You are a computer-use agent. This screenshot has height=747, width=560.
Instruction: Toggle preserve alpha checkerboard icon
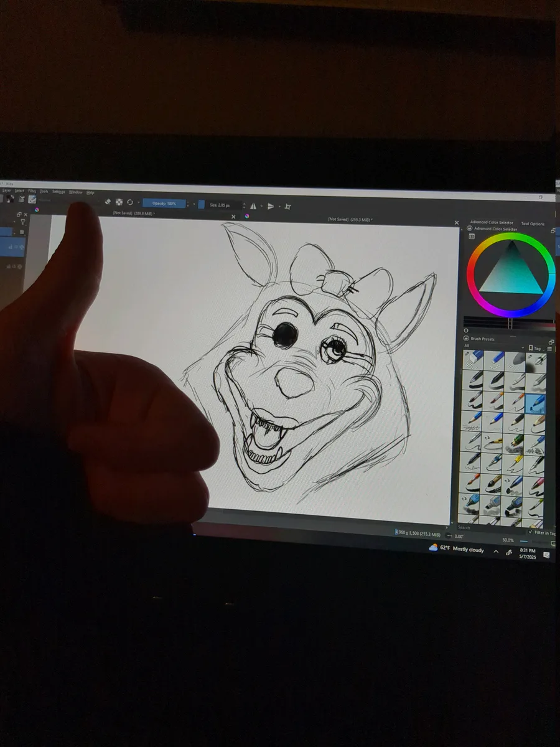click(x=119, y=202)
